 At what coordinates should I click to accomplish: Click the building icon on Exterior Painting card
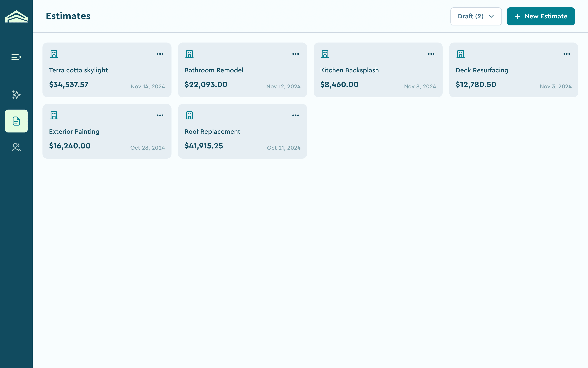tap(54, 115)
